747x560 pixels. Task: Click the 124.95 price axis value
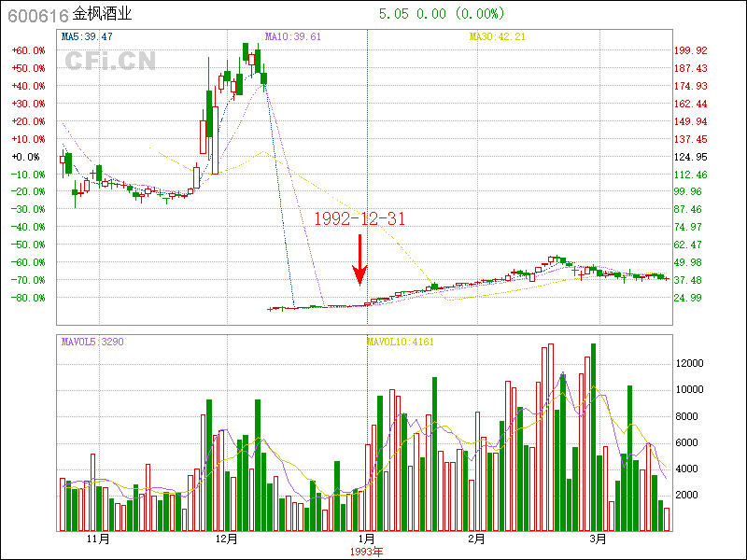[690, 157]
